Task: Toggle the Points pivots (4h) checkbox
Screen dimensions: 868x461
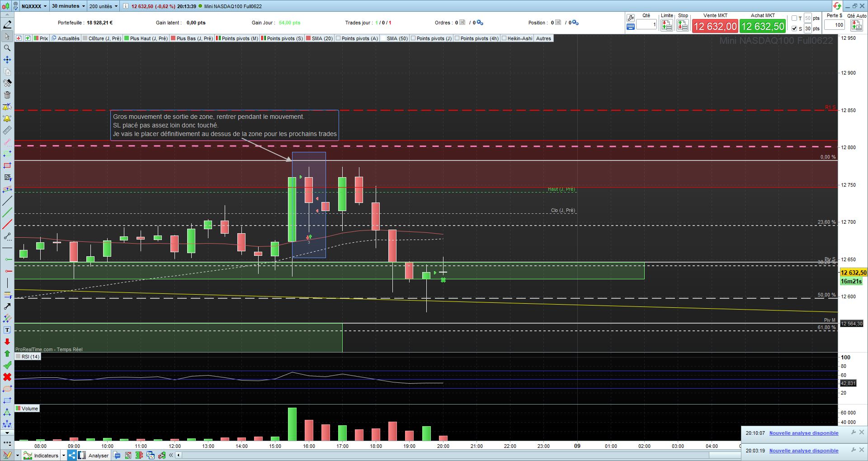Action: 457,38
